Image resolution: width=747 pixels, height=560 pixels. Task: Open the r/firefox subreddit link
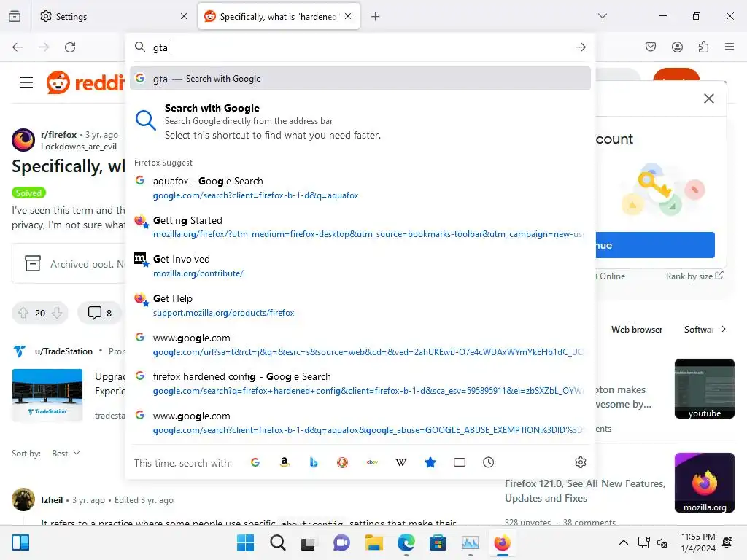pos(58,135)
